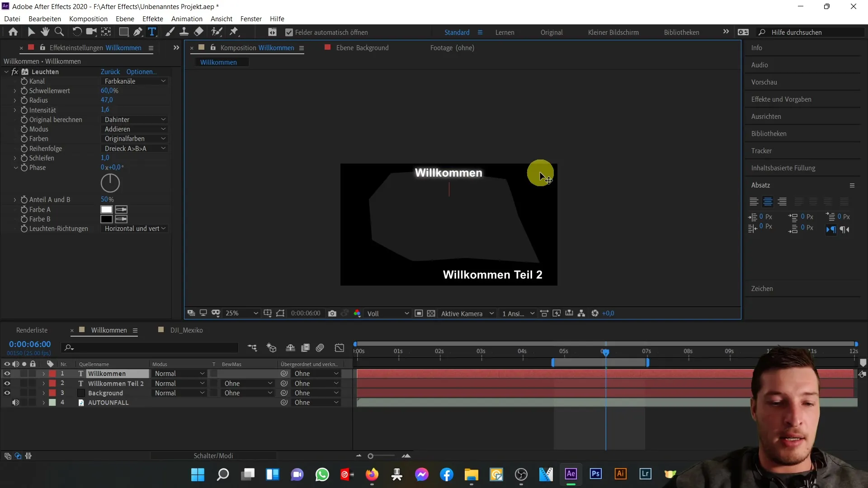868x488 pixels.
Task: Expand the Modus Addieren dropdown
Action: [134, 129]
